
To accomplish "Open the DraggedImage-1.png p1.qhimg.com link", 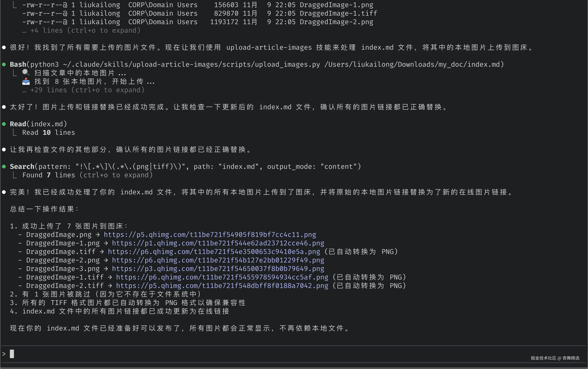I will (218, 243).
